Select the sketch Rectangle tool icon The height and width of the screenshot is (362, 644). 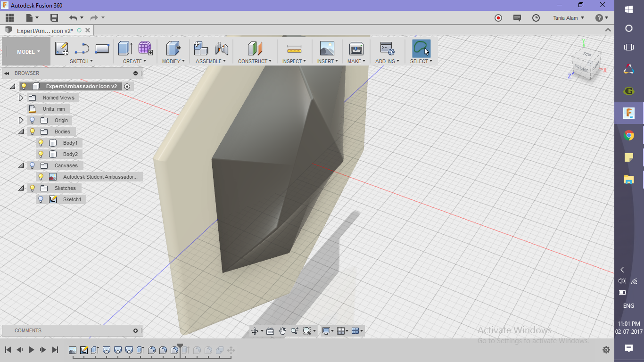102,49
